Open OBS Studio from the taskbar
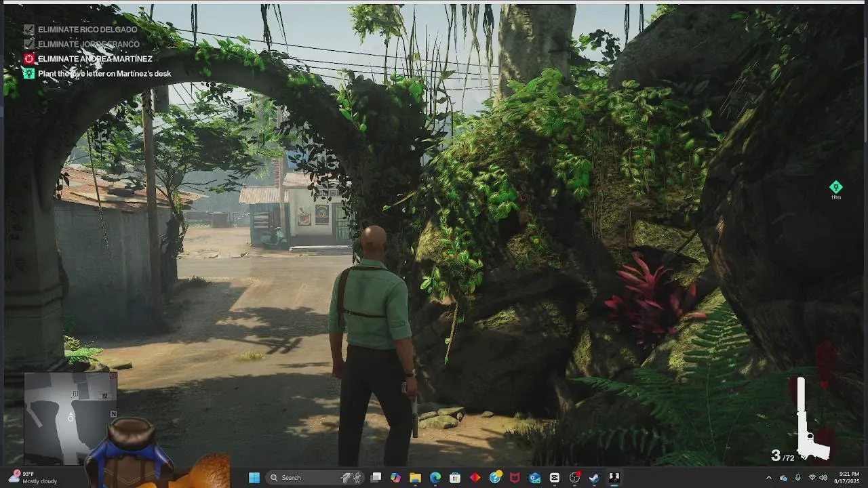 coord(574,477)
